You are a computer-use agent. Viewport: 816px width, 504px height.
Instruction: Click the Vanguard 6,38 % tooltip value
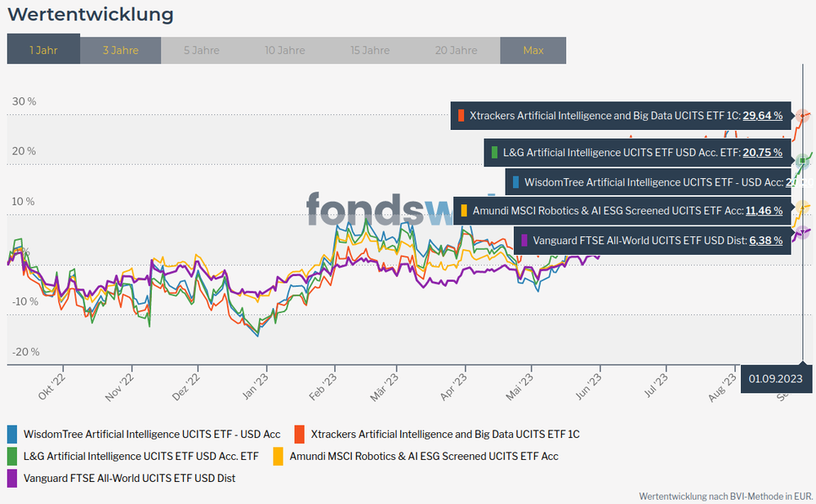766,240
